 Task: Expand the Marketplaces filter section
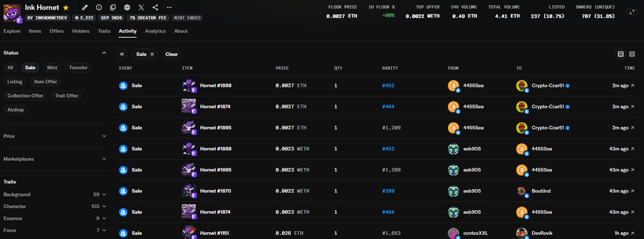(55, 159)
